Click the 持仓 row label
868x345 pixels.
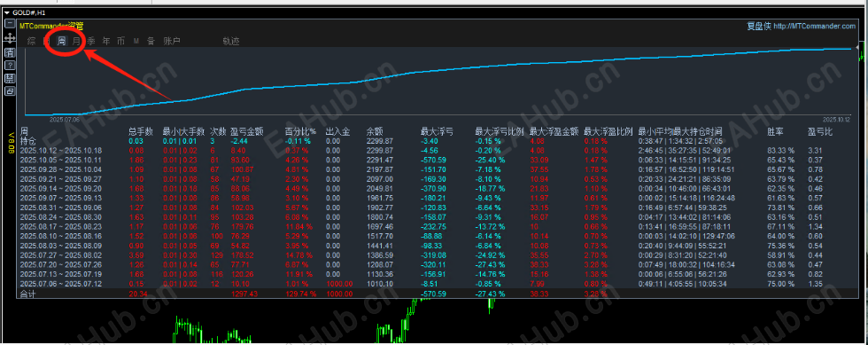[x=28, y=141]
